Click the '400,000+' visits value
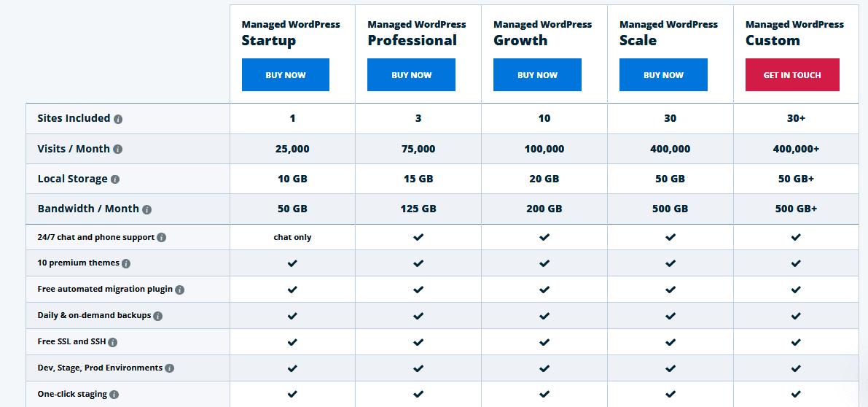The width and height of the screenshot is (868, 407). (796, 149)
